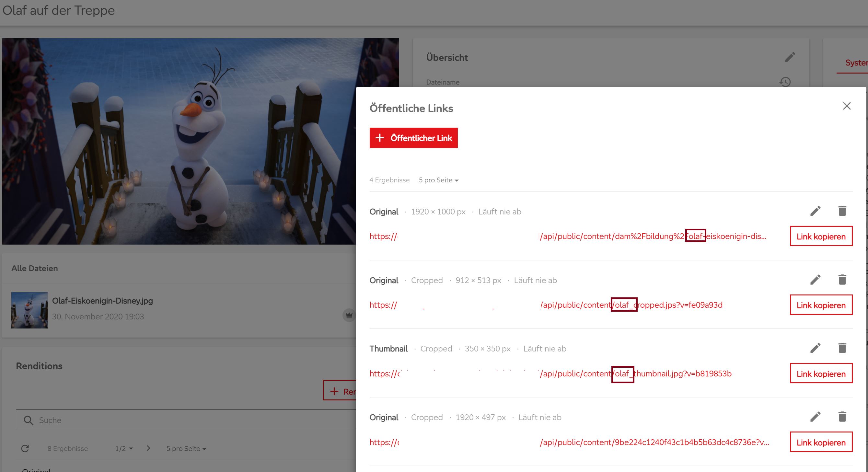The height and width of the screenshot is (472, 868).
Task: Edit the Original Cropped 912×513 link
Action: (816, 280)
